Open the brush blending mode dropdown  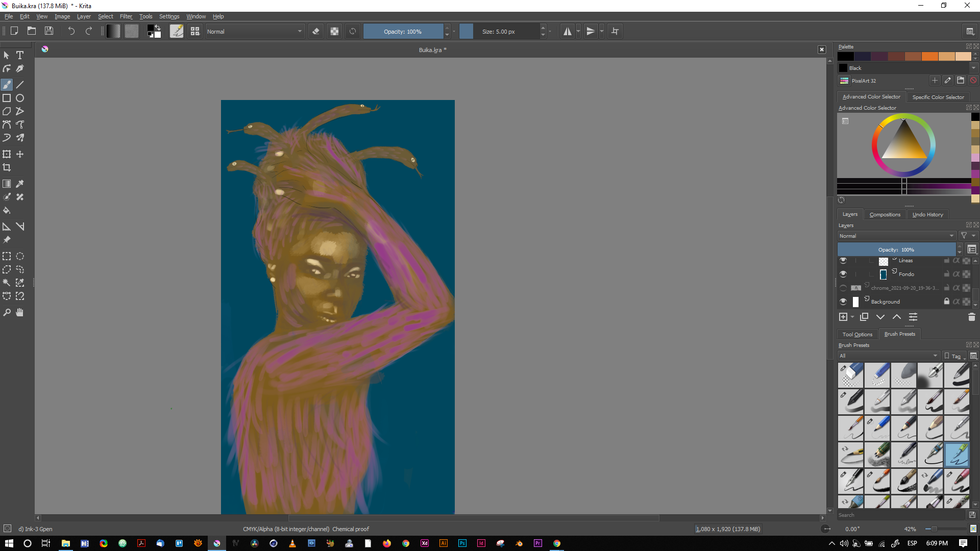click(254, 31)
